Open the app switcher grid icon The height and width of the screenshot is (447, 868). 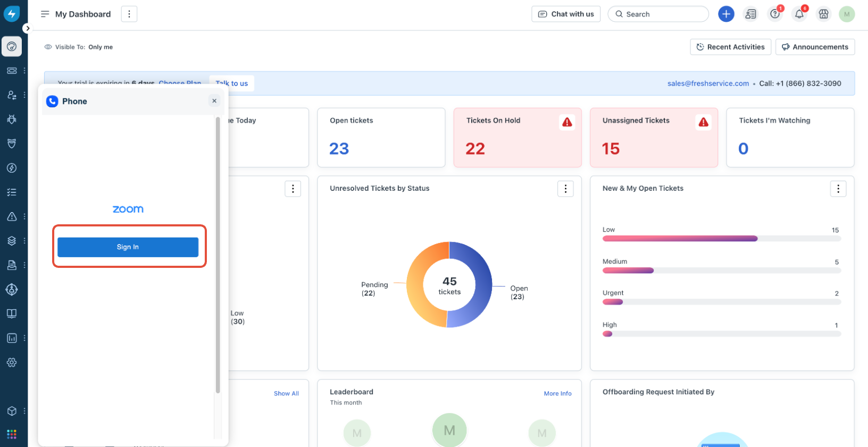[x=12, y=434]
